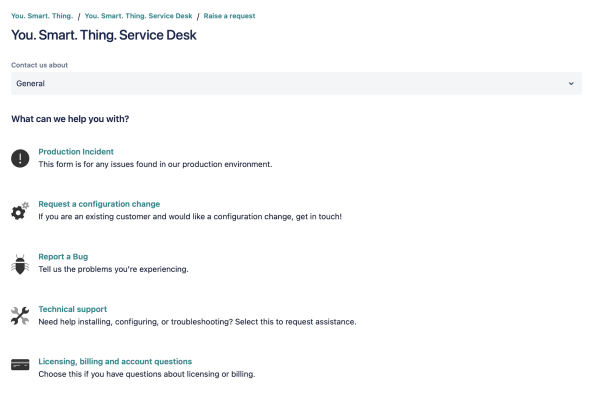Click the credit card icon for billing questions

click(x=20, y=365)
